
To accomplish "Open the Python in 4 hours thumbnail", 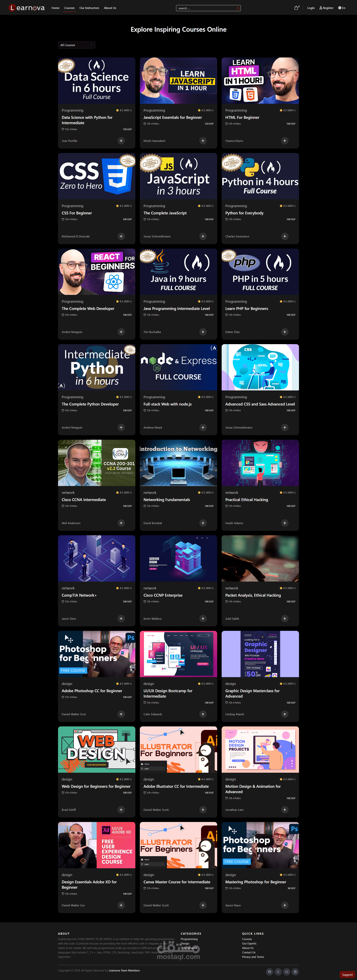I will tap(260, 176).
